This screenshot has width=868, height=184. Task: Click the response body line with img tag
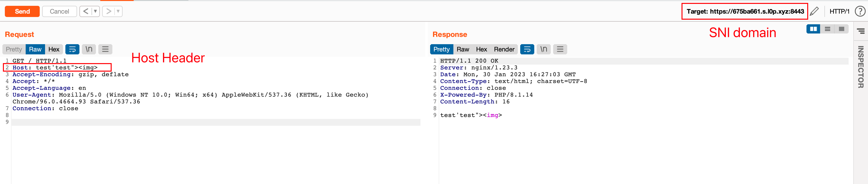point(471,115)
